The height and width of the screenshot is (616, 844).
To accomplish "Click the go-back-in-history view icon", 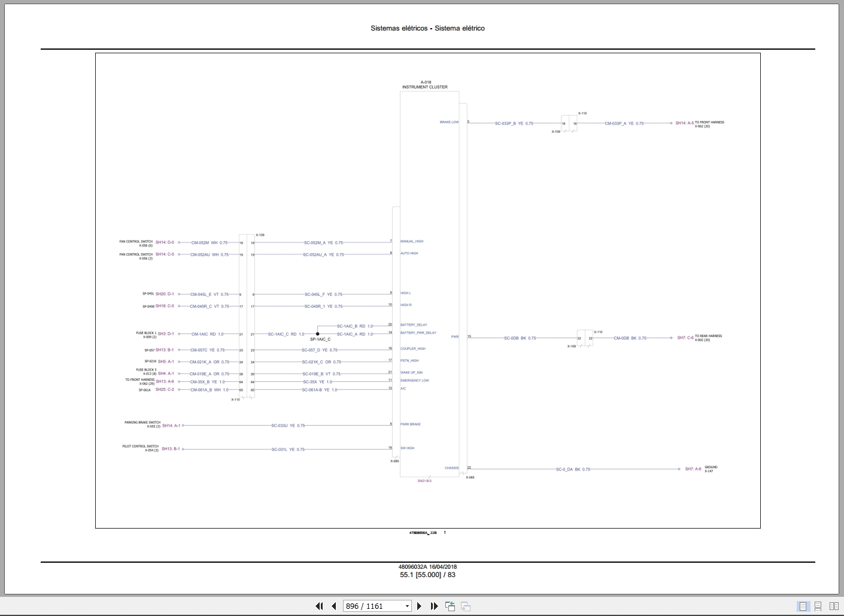I will coord(450,606).
